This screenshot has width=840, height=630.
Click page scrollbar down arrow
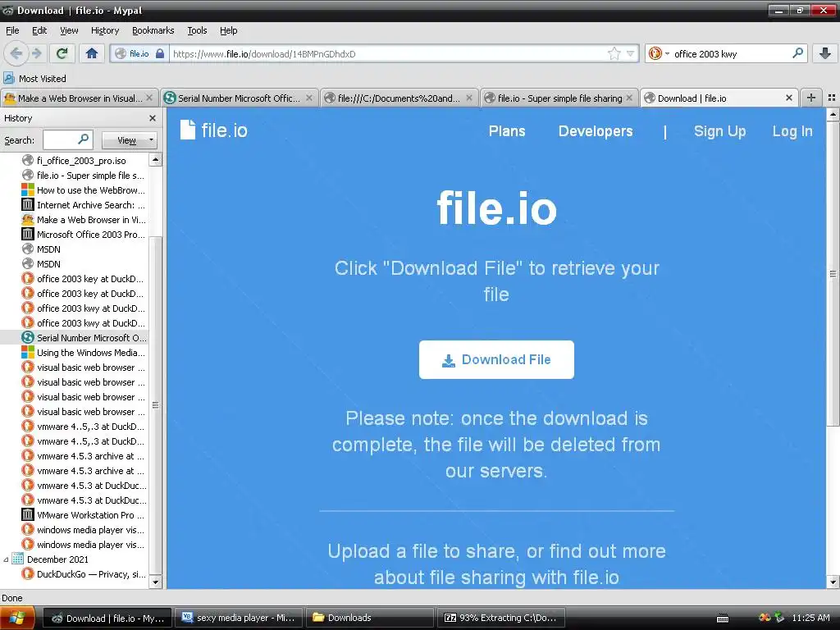click(x=833, y=582)
